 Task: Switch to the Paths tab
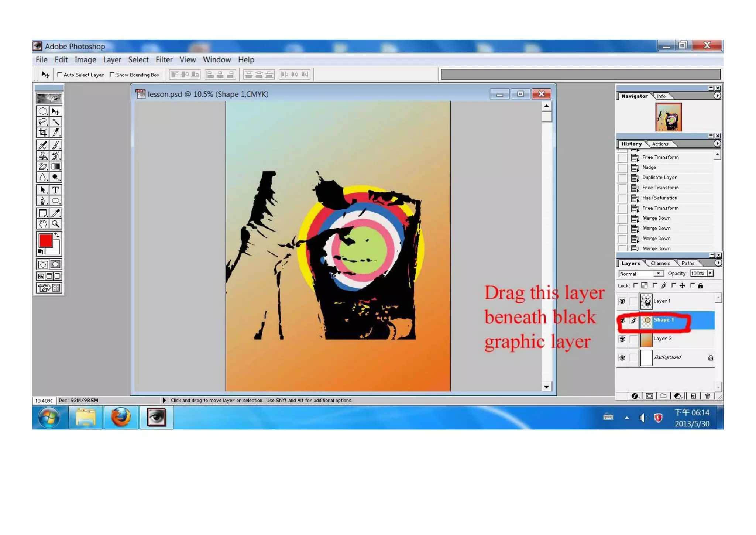(x=688, y=263)
